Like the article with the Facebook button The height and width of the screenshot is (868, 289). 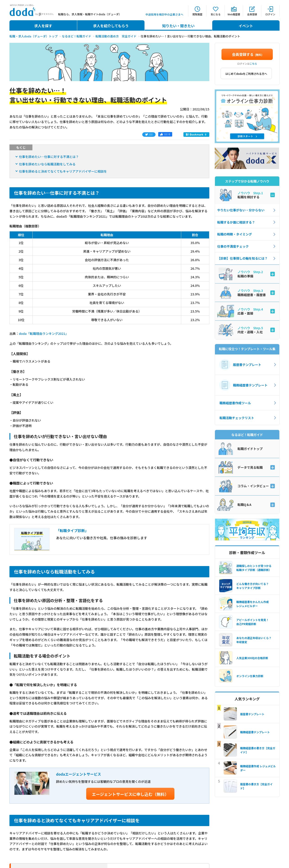point(165,135)
